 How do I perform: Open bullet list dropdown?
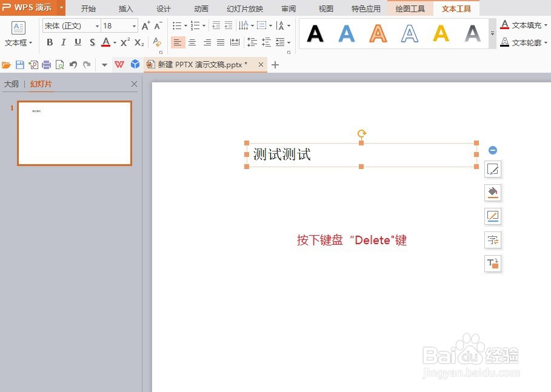[x=186, y=25]
